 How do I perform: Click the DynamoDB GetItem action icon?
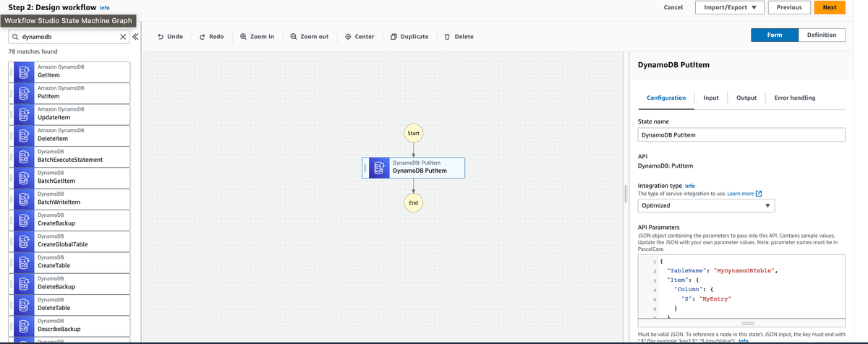tap(23, 72)
